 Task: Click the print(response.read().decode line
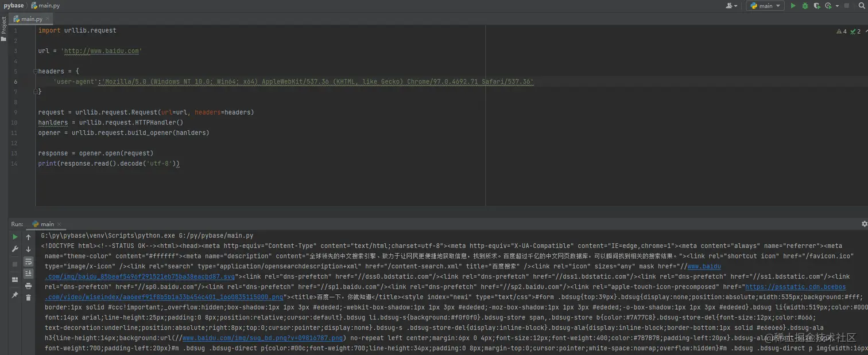point(109,164)
